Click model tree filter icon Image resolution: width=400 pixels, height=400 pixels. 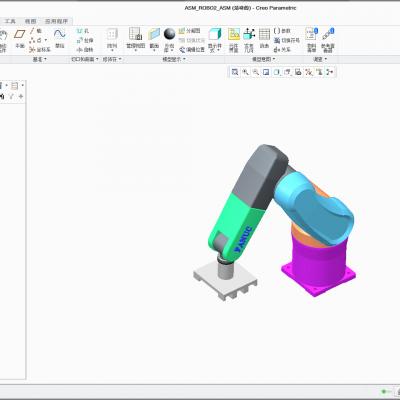point(11,96)
